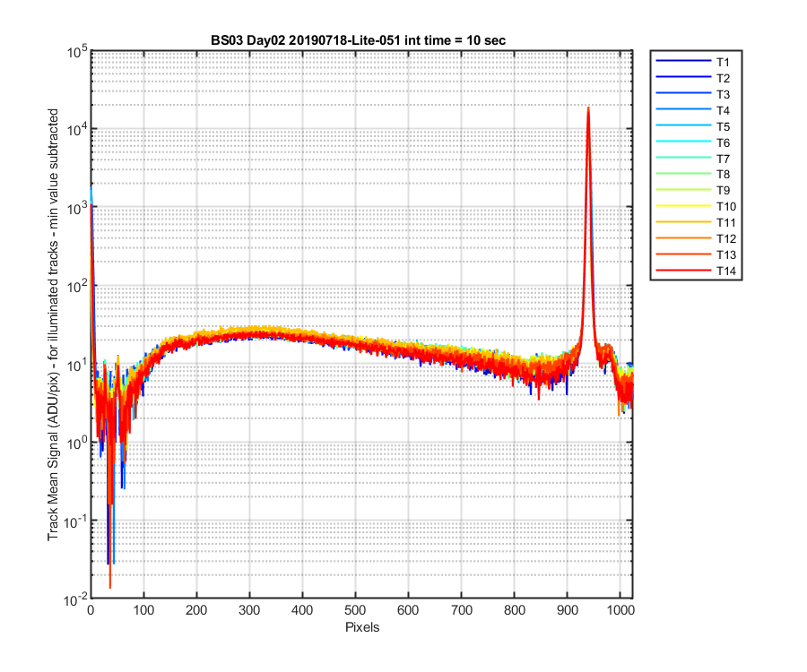Viewport: 807px width, 672px height.
Task: Click the T8 green legend line
Action: [683, 174]
